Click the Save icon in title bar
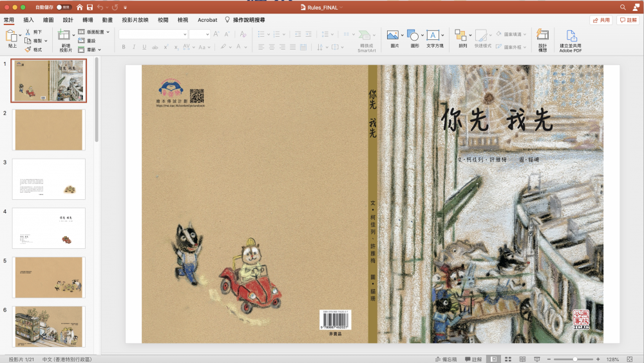The image size is (644, 363). (x=90, y=7)
